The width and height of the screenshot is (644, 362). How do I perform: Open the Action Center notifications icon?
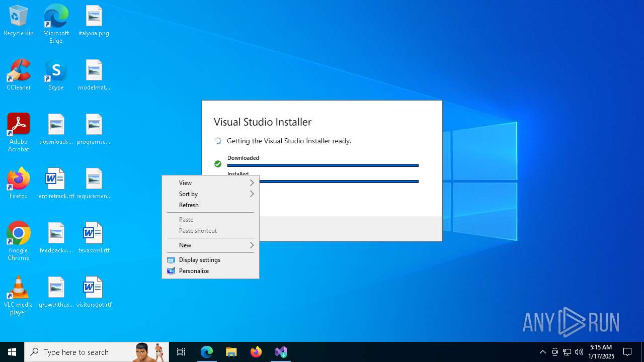627,352
